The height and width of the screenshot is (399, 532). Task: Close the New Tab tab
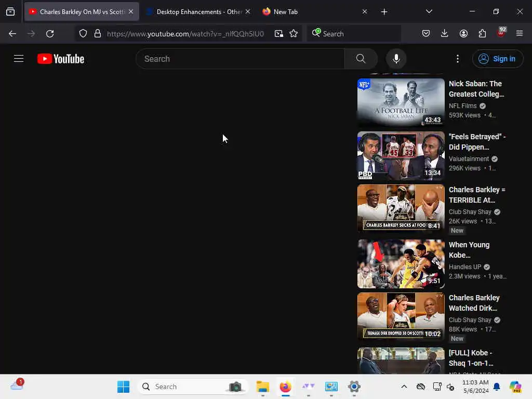365,11
